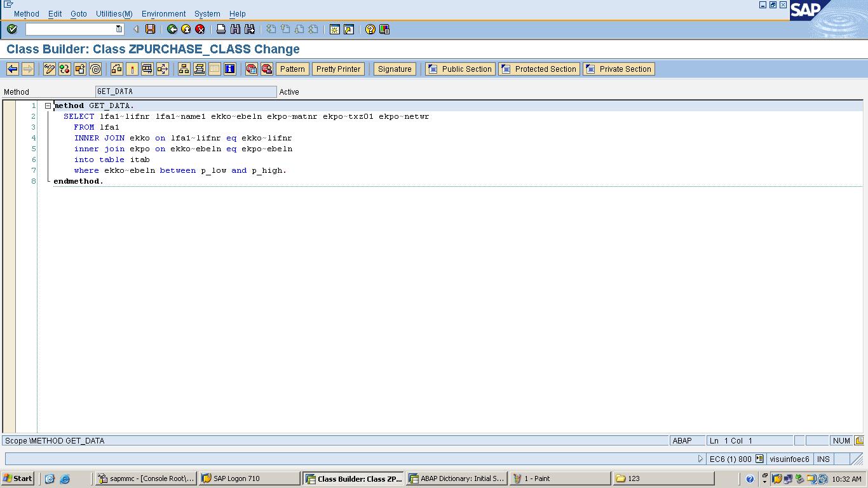Activate the method via the candle icon
This screenshot has height=488, width=868.
(132, 69)
